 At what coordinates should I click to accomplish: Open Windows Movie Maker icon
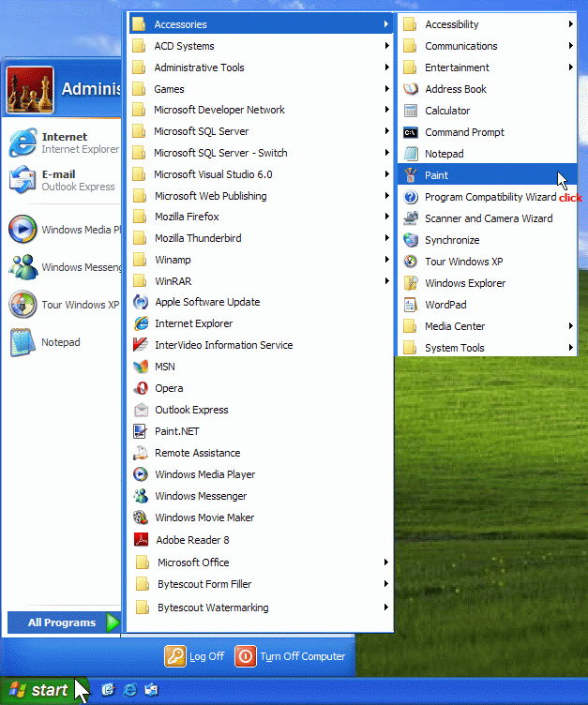tap(141, 517)
